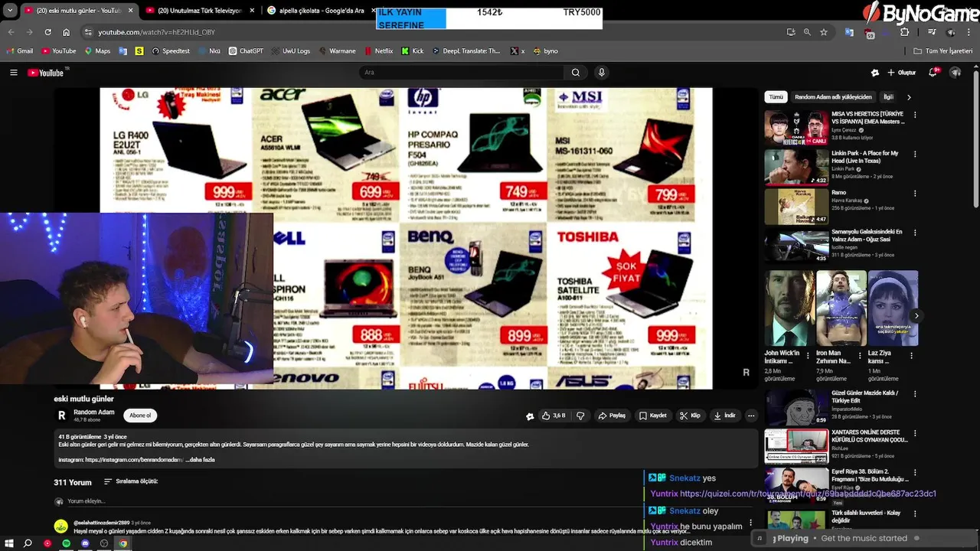Open MISA VS HERETICS live video thumbnail
The image size is (980, 551).
(x=796, y=128)
